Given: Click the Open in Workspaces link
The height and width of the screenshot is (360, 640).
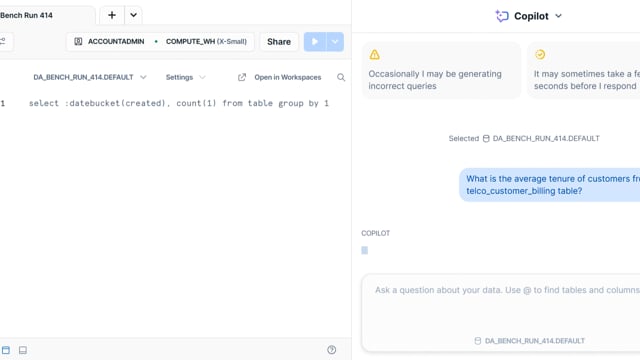Looking at the screenshot, I should pos(280,77).
